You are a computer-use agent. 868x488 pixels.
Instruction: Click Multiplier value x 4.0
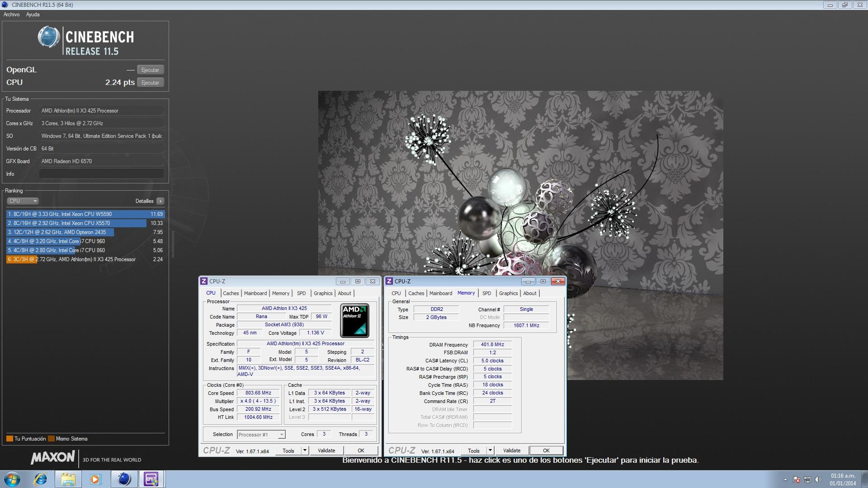[x=258, y=401]
